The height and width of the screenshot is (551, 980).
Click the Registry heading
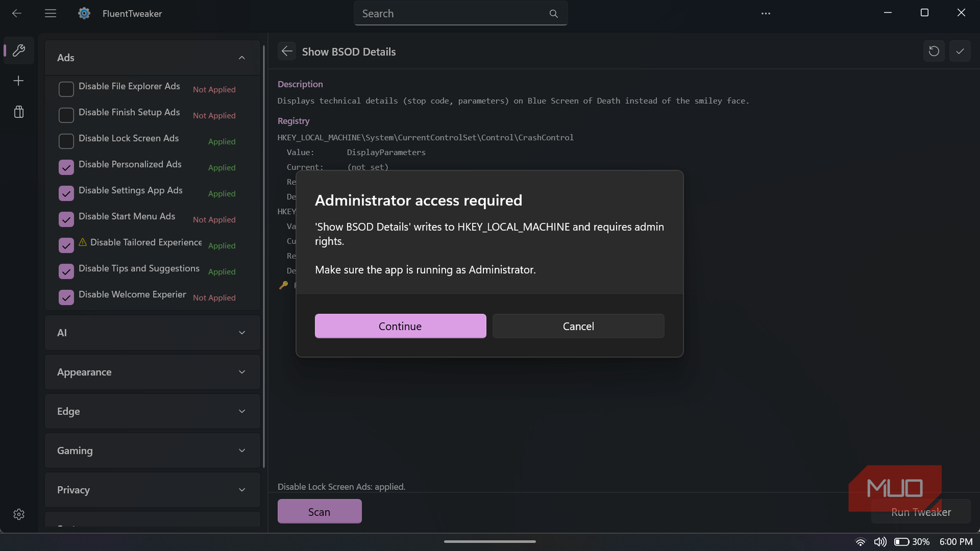click(293, 121)
